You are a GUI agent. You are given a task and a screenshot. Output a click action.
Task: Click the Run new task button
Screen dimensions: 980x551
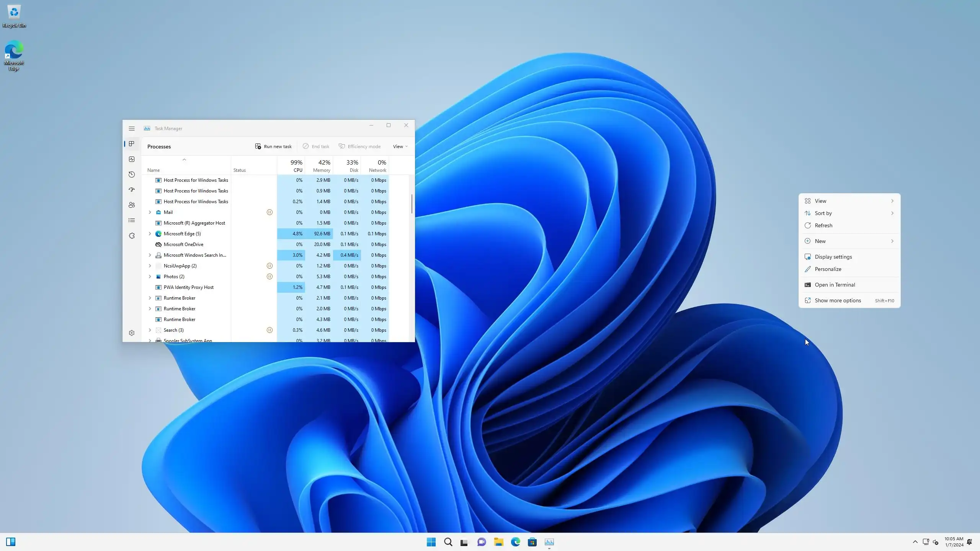273,147
